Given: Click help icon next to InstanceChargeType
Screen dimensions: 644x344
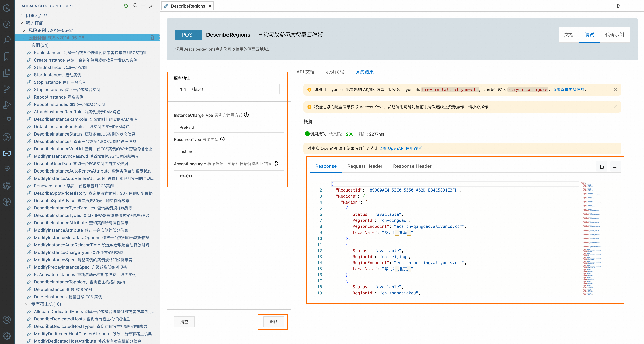Looking at the screenshot, I should click(x=246, y=115).
